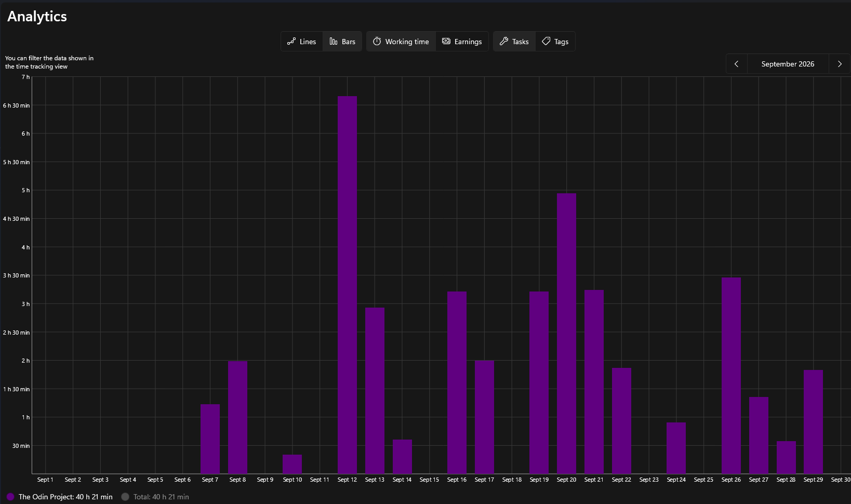Switch chart to Lines view
This screenshot has width=851, height=504.
point(302,42)
